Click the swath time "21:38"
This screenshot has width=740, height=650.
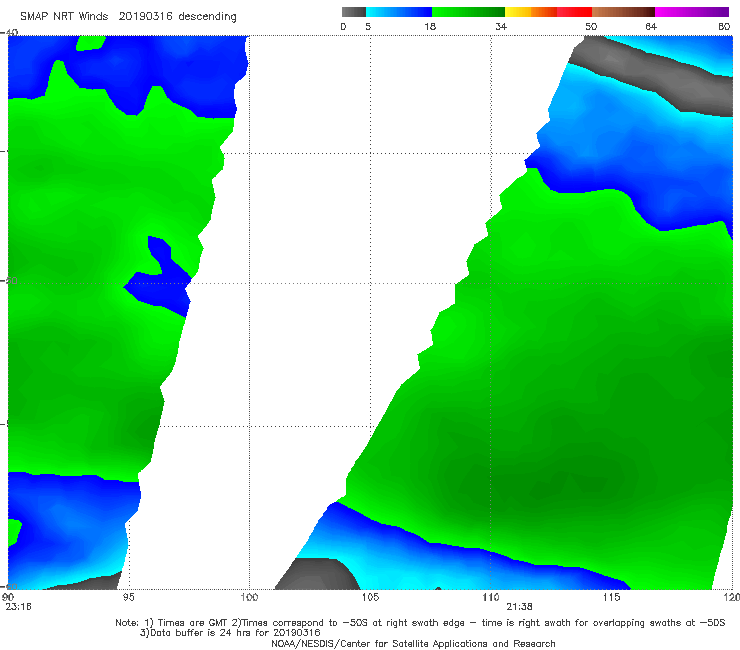pos(519,607)
